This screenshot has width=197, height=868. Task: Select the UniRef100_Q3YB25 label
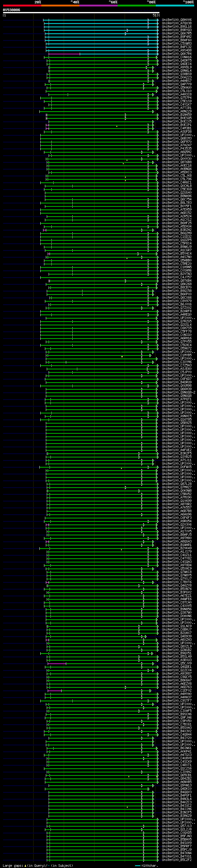[176, 457]
